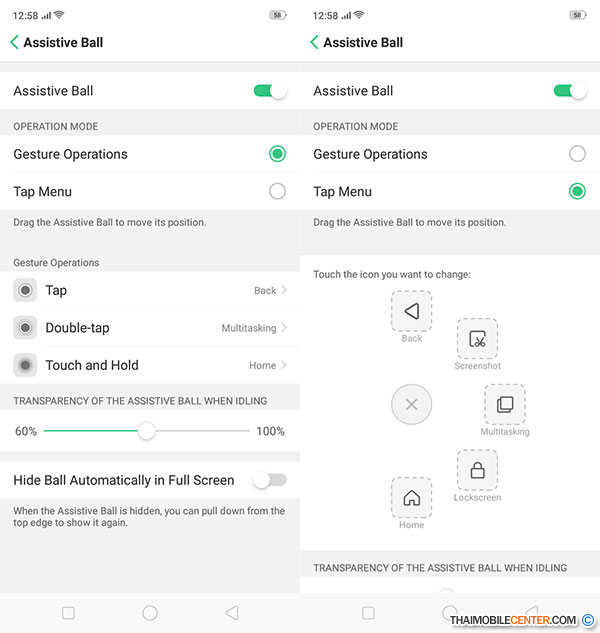Image resolution: width=600 pixels, height=633 pixels.
Task: Choose the Multitasking icon in the tap menu
Action: [x=505, y=405]
